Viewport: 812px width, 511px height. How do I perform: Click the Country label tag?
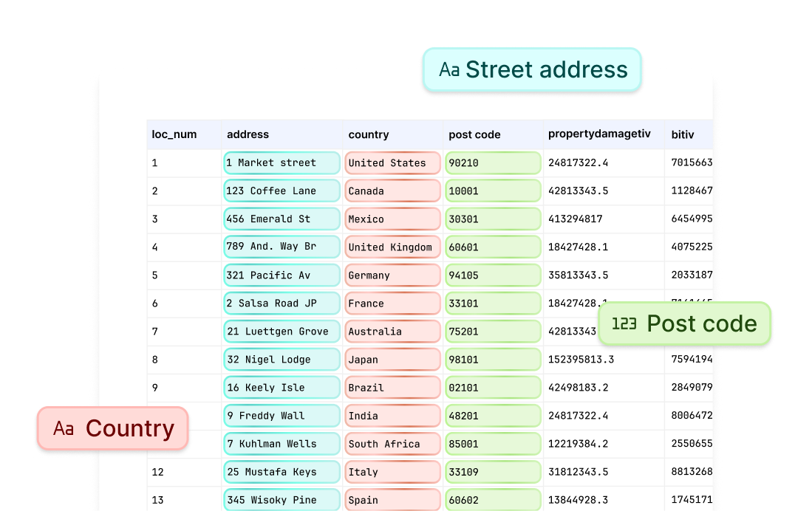point(112,428)
